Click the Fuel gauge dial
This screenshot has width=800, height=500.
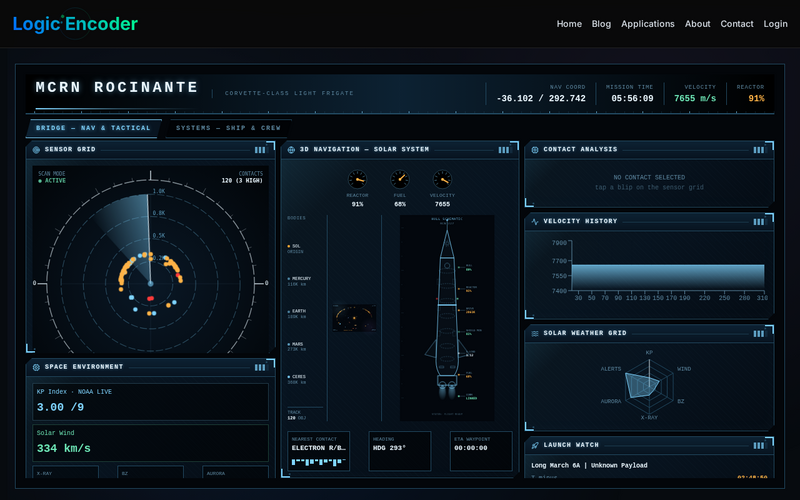coord(399,179)
